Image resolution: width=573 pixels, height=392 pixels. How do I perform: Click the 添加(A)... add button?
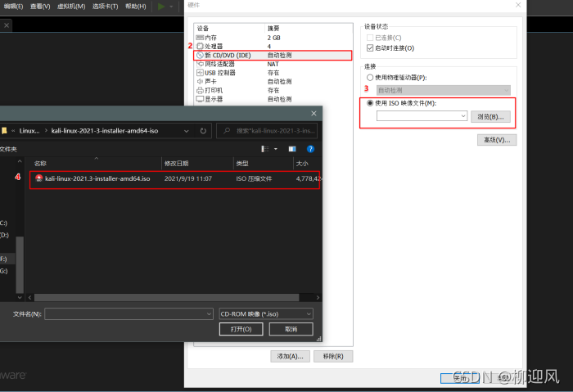[290, 356]
